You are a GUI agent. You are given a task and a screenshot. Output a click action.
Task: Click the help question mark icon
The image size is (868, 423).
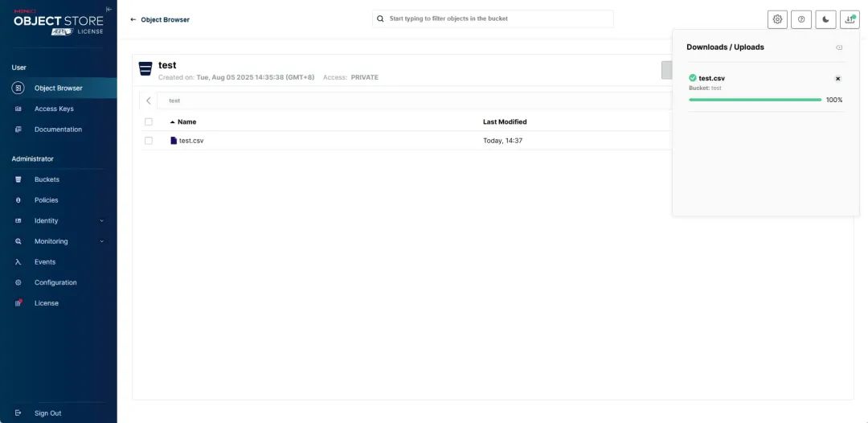[x=801, y=19]
